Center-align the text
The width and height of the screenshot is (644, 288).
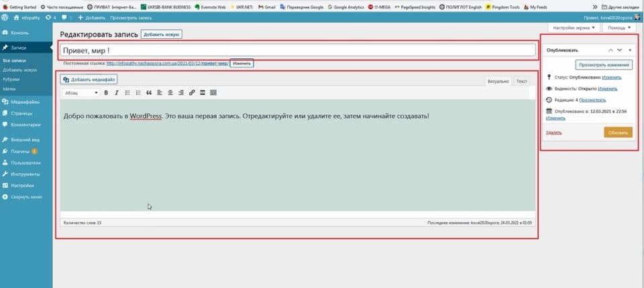[x=170, y=92]
